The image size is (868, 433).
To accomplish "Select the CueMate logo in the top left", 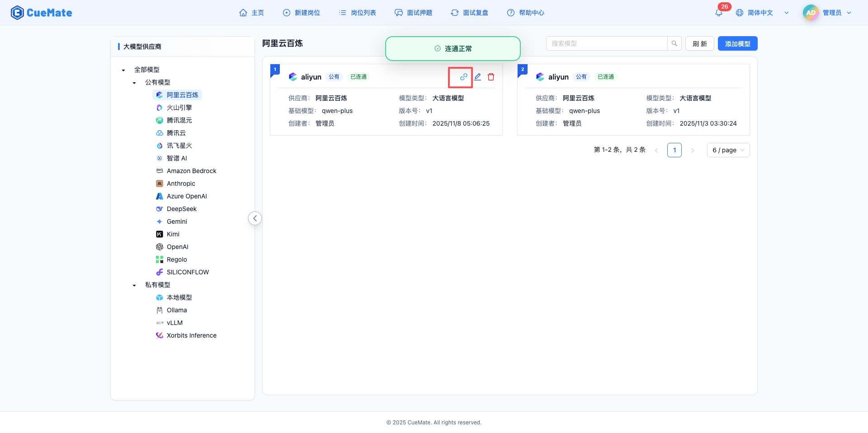I will (x=41, y=13).
